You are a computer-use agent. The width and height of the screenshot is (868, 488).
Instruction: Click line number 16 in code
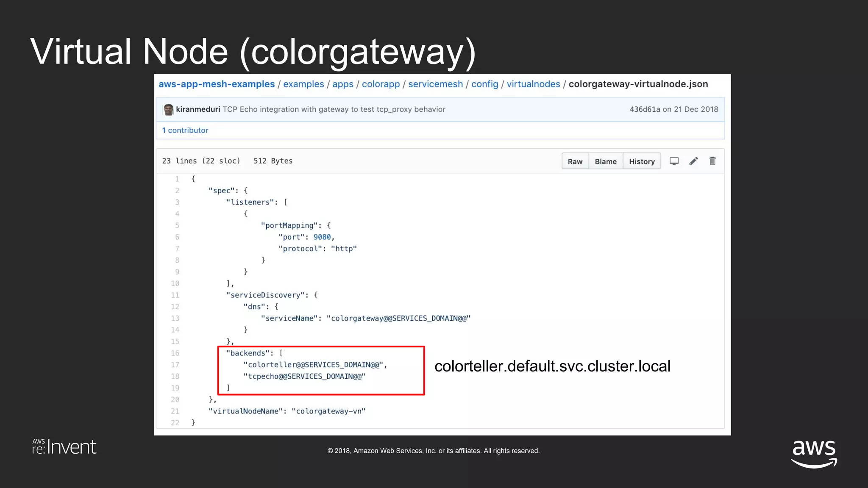(175, 353)
